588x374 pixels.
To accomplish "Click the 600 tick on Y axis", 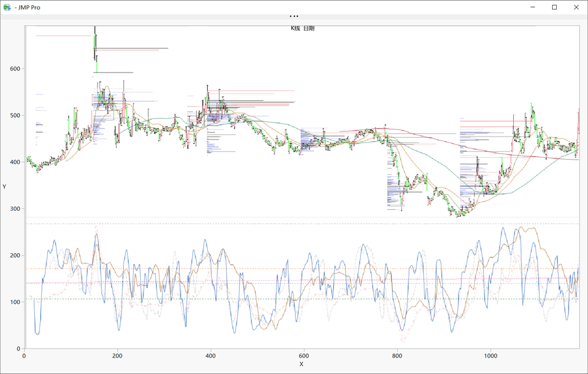I will 15,69.
